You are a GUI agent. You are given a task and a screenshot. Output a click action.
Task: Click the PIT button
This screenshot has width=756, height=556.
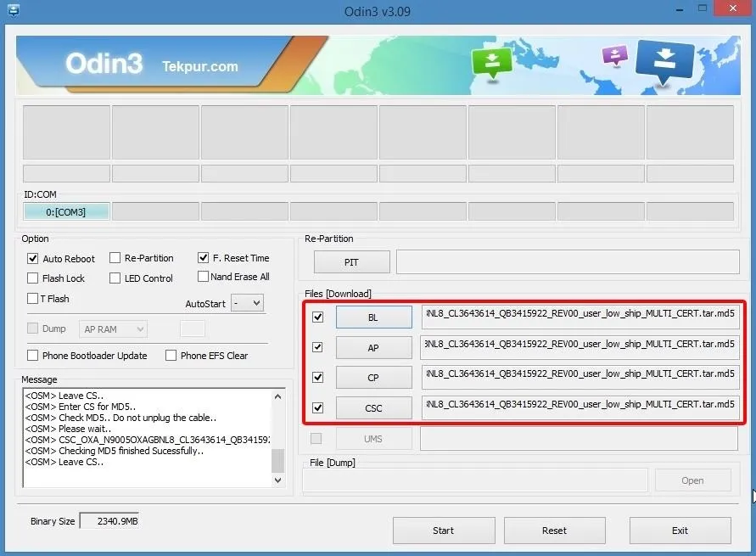(351, 262)
